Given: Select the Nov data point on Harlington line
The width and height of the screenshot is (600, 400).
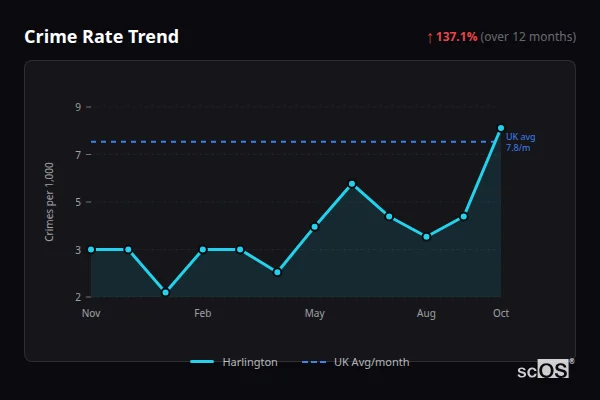Looking at the screenshot, I should coord(91,250).
